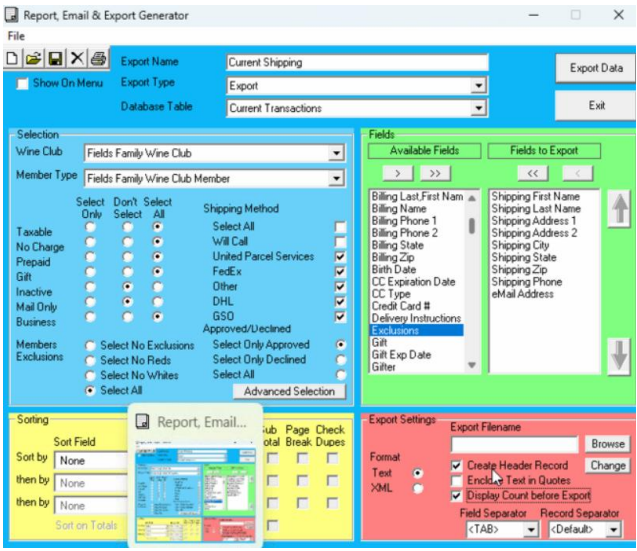Choose Don't Select for Gift

point(128,271)
